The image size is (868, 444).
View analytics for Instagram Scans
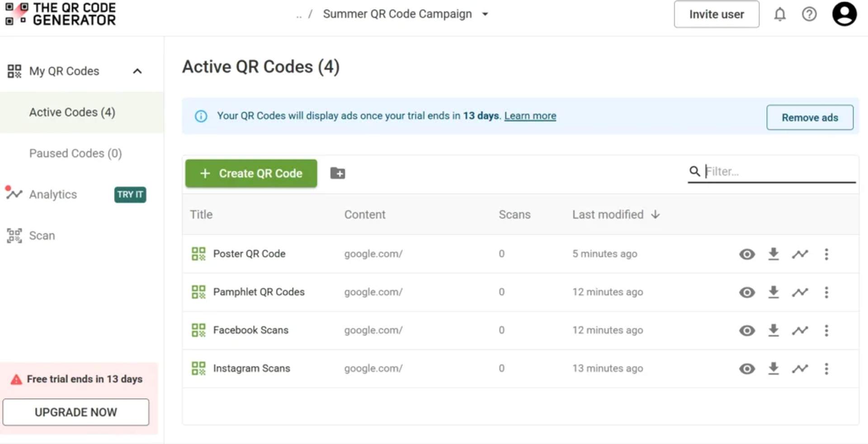pos(800,369)
